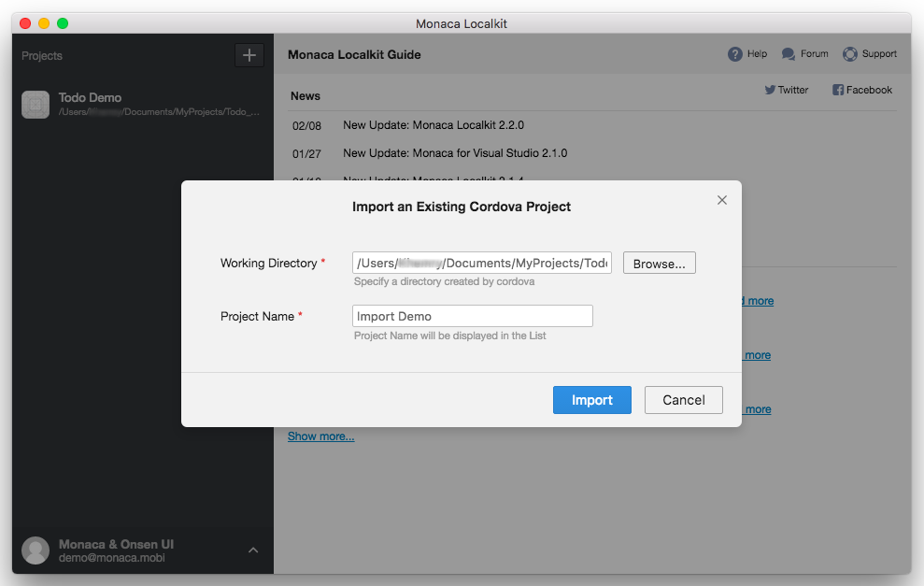Close the import dialog with X
Screen dimensions: 924x586
tap(722, 200)
